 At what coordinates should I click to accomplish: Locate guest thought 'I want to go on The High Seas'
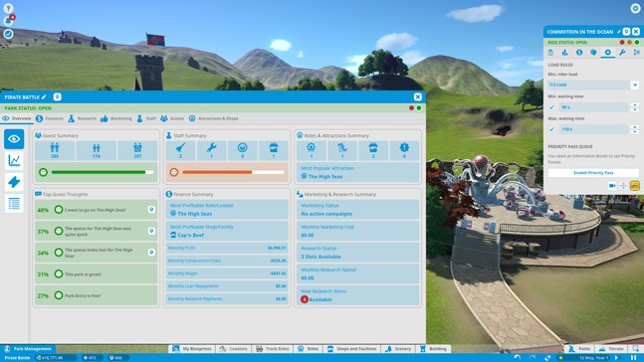click(x=151, y=210)
